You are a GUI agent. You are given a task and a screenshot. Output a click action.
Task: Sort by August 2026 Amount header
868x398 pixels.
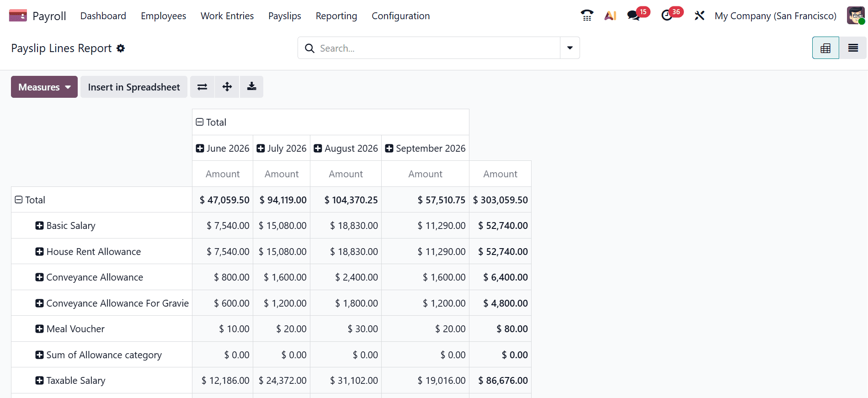(x=346, y=174)
